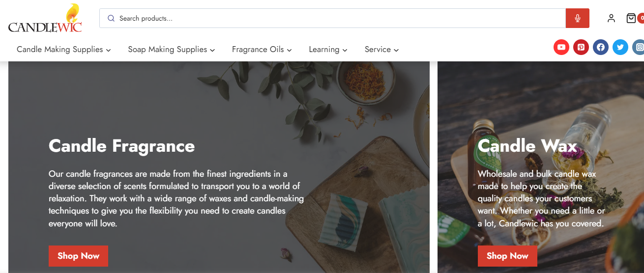Open the Learning menu

click(x=328, y=50)
